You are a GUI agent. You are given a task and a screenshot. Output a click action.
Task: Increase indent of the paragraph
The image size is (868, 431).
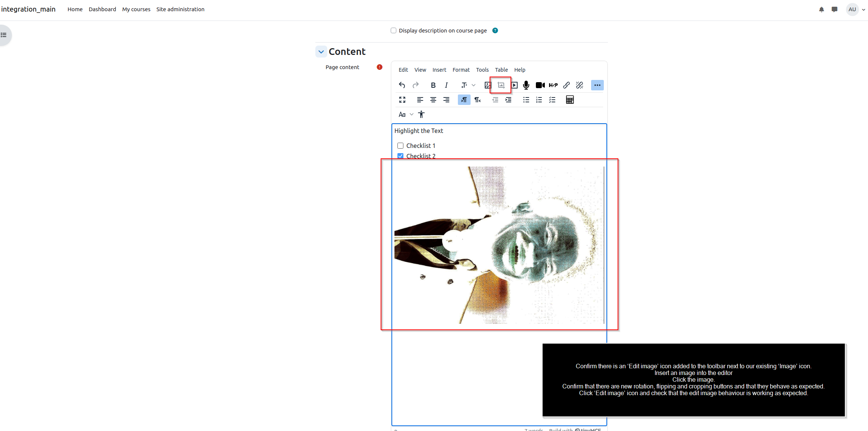[x=508, y=100]
